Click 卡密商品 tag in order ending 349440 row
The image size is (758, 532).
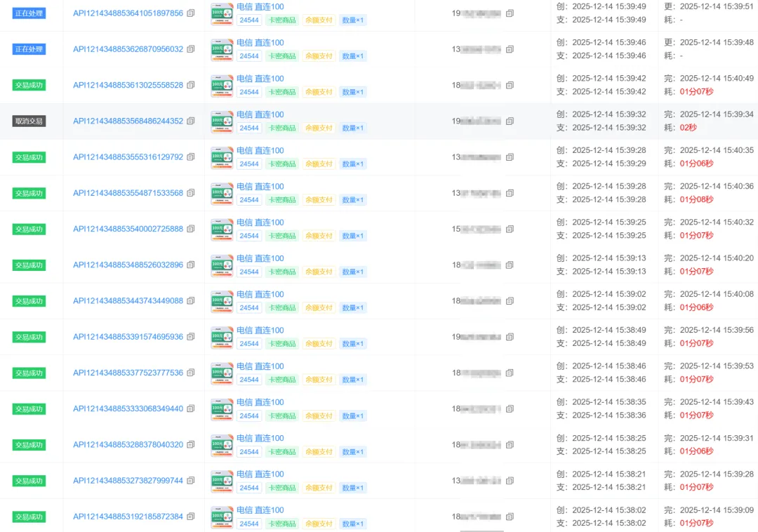click(282, 416)
